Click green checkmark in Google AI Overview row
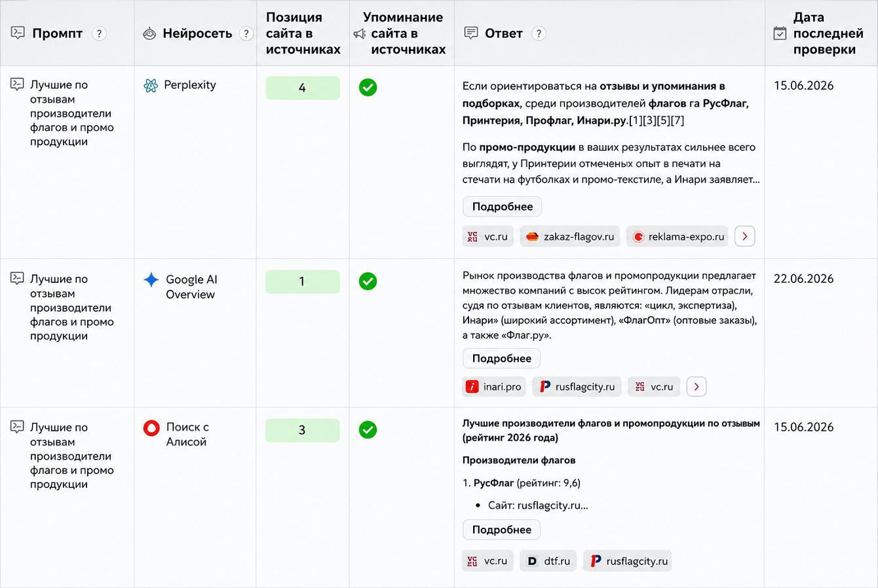Image resolution: width=878 pixels, height=588 pixels. [368, 282]
